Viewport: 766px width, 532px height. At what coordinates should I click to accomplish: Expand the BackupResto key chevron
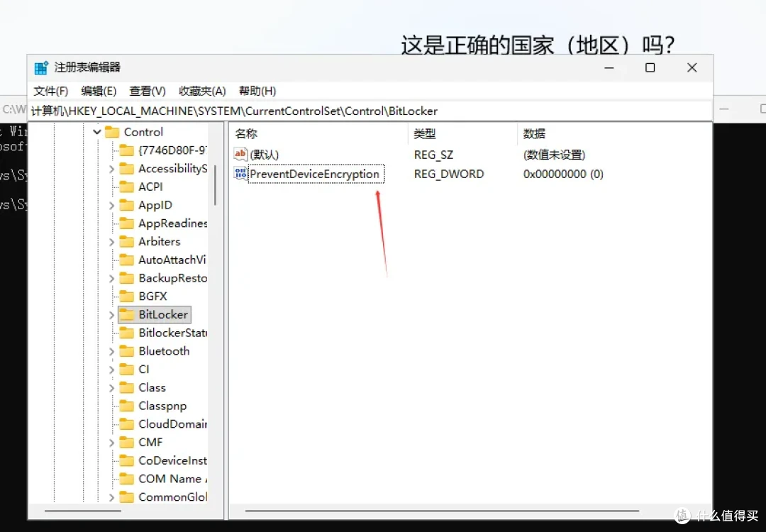(111, 279)
